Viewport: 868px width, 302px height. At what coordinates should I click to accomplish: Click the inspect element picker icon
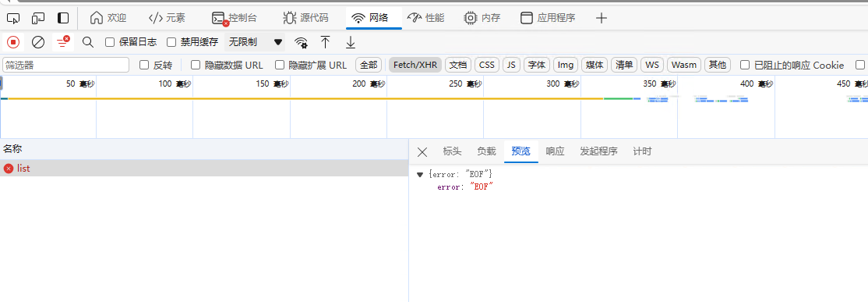point(13,18)
